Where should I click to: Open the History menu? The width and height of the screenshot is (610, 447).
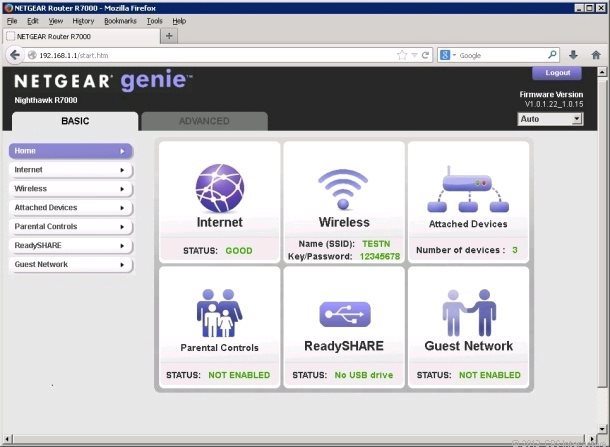[x=83, y=21]
